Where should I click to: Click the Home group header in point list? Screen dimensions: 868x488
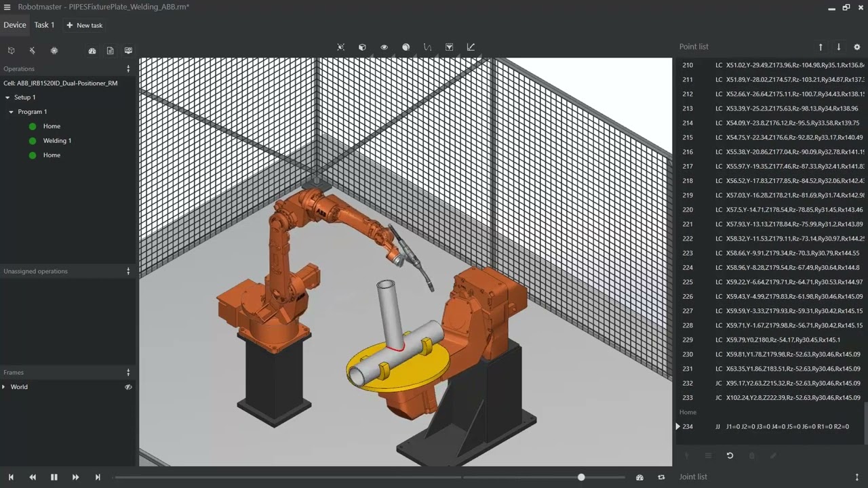pos(688,412)
